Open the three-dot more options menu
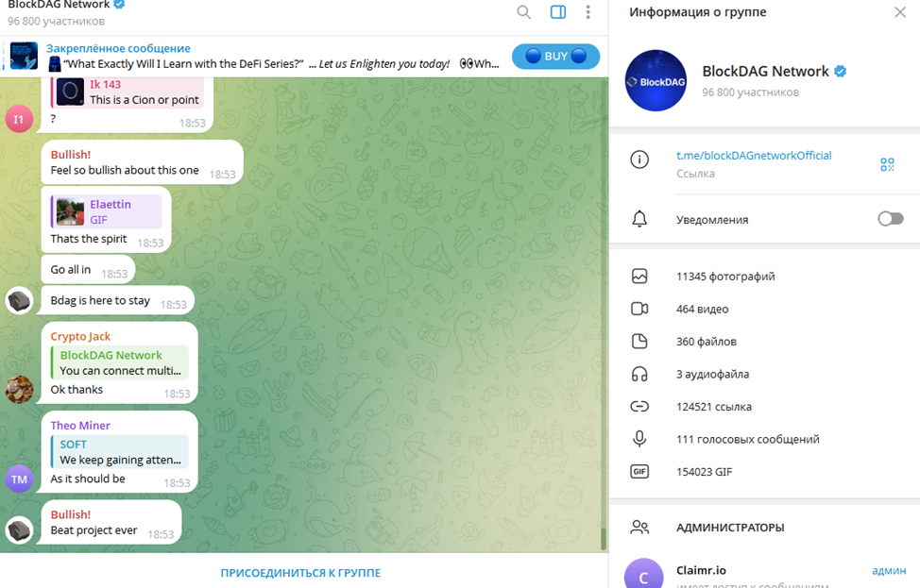Screen dimensions: 920x588 (588, 12)
